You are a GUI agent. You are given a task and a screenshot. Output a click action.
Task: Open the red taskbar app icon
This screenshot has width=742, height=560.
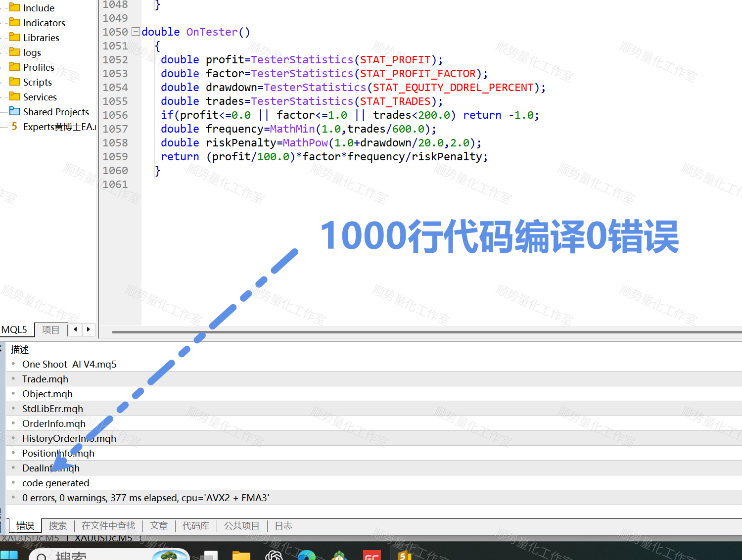click(x=372, y=555)
